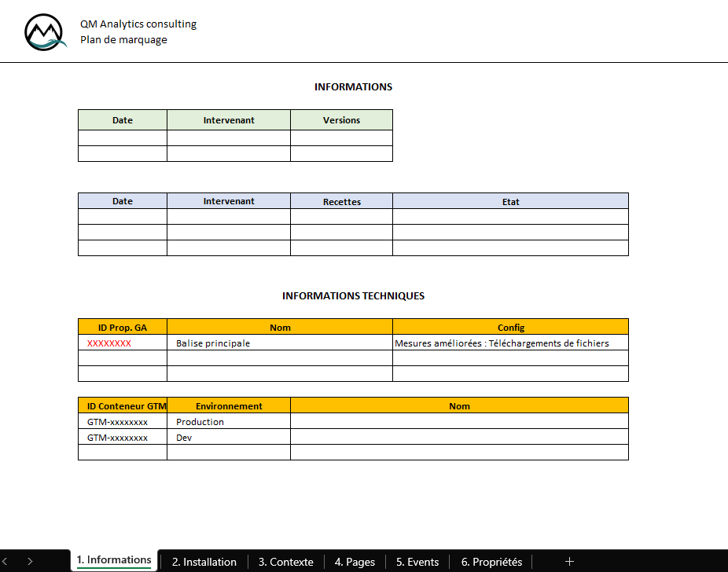Open the 5. Events sheet tab

pyautogui.click(x=417, y=562)
